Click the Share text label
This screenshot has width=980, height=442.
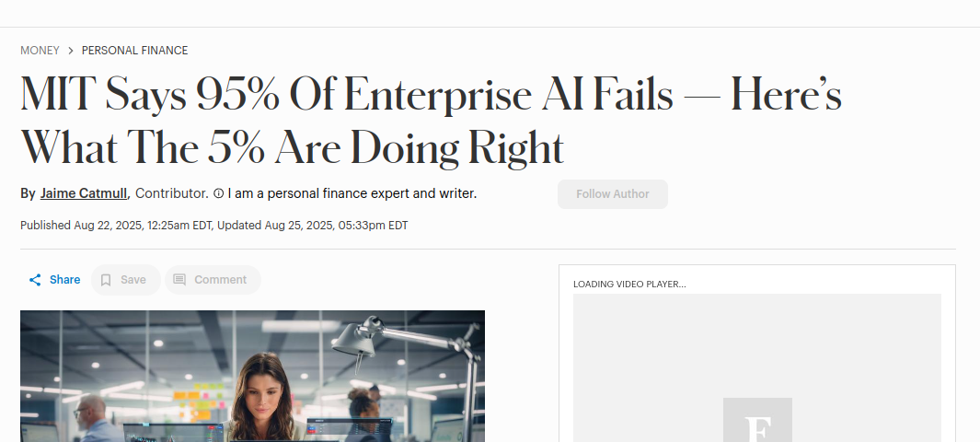click(65, 280)
